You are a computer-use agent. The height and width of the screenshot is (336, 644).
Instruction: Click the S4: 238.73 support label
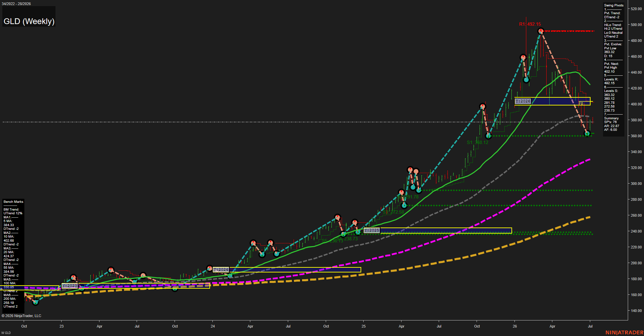pyautogui.click(x=347, y=239)
